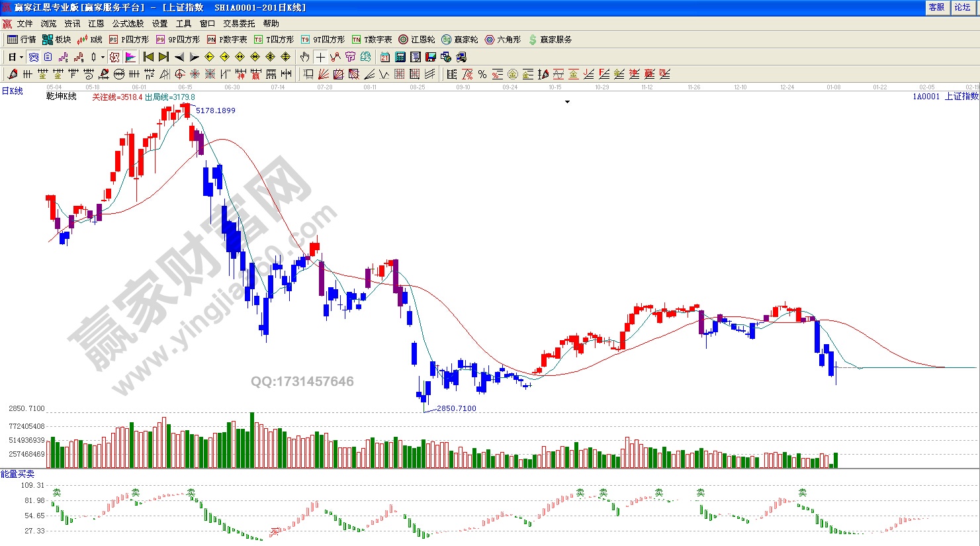
Task: Toggle the colored flag signal button
Action: click(x=130, y=57)
